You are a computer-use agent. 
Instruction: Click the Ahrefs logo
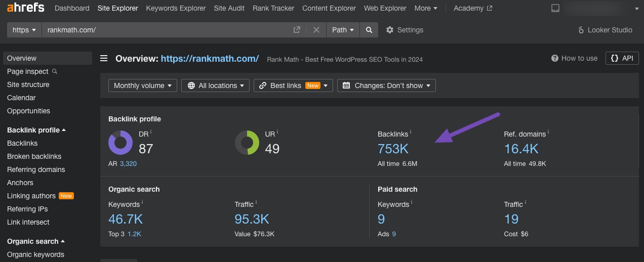(x=25, y=8)
